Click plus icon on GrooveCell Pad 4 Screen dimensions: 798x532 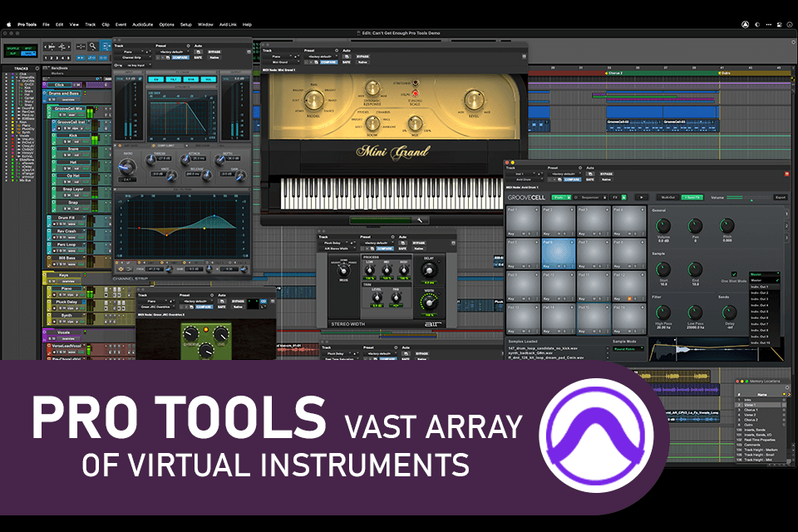[642, 209]
